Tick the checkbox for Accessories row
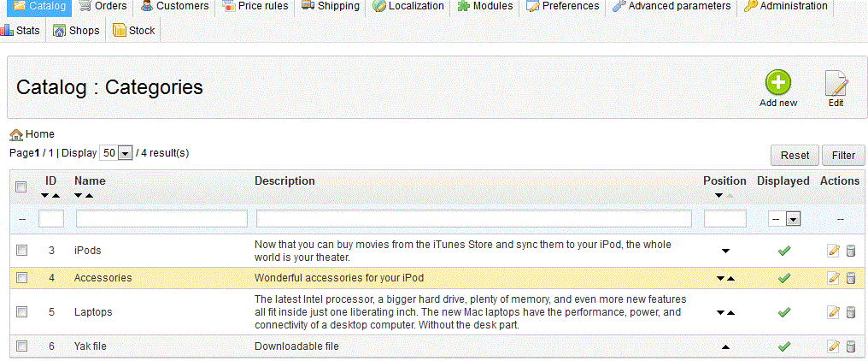868x361 pixels. pos(22,278)
